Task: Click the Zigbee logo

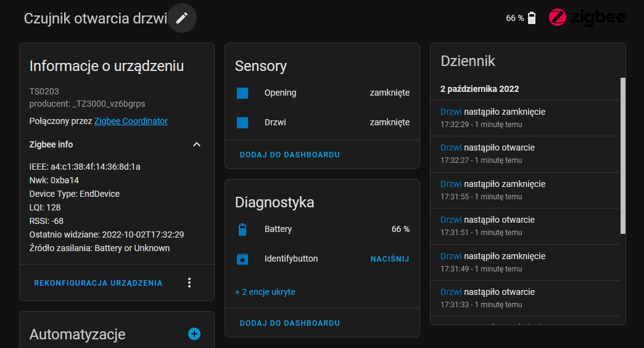Action: pos(587,17)
